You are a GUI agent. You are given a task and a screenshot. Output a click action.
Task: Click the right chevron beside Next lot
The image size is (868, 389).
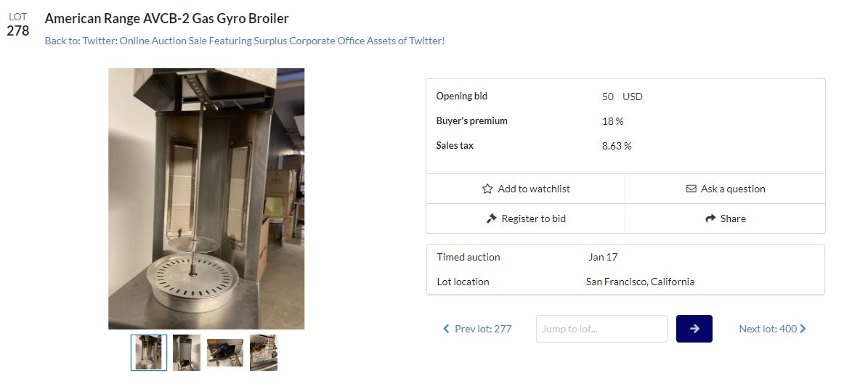click(803, 329)
